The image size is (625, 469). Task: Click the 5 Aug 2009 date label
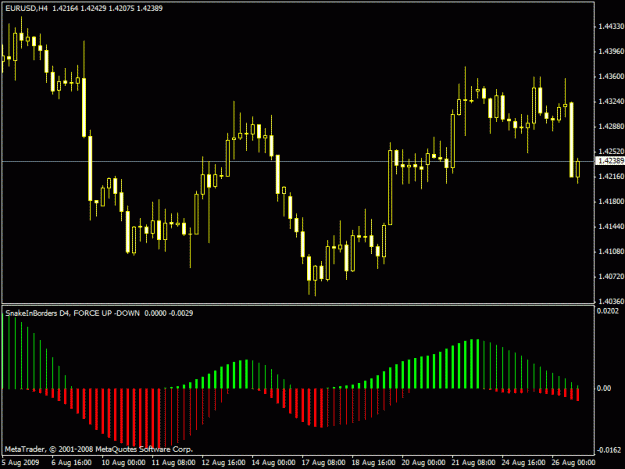pyautogui.click(x=21, y=463)
